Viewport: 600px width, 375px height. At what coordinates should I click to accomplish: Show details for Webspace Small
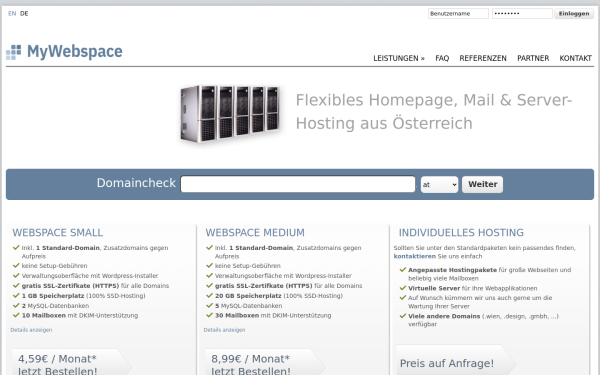click(31, 330)
